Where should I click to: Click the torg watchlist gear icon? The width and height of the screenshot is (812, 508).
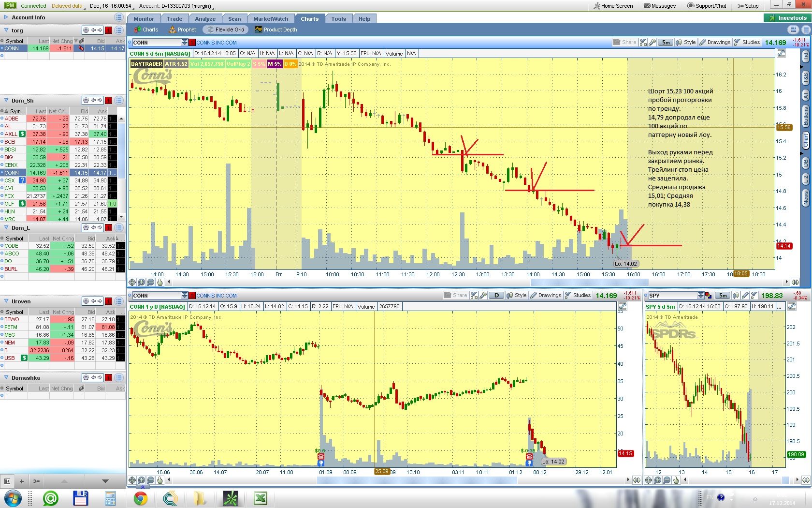[86, 30]
